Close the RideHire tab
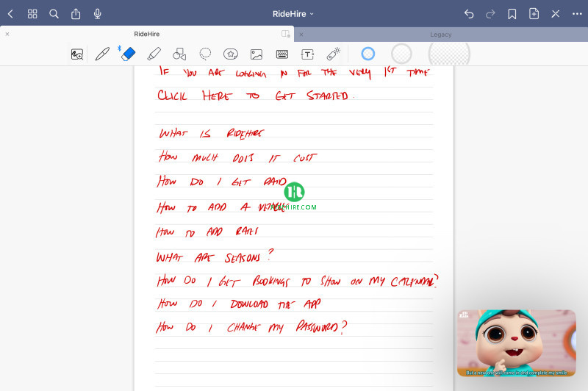The image size is (588, 391). 7,34
